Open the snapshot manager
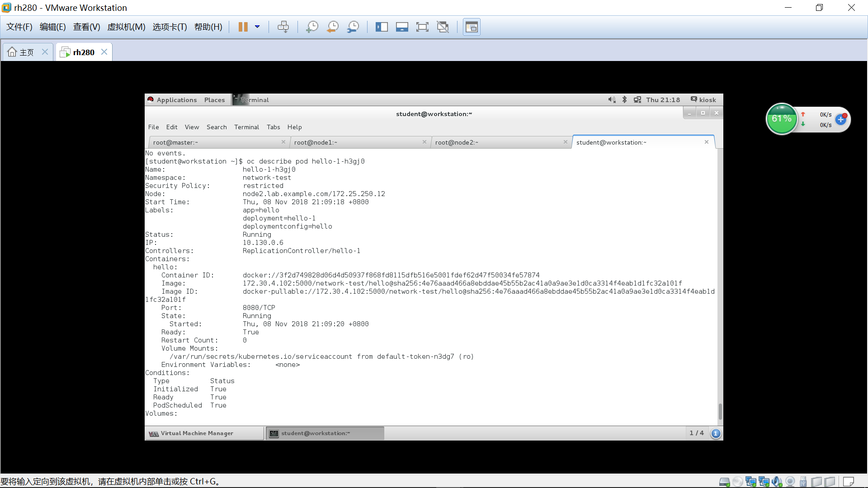The height and width of the screenshot is (488, 868). click(x=353, y=27)
